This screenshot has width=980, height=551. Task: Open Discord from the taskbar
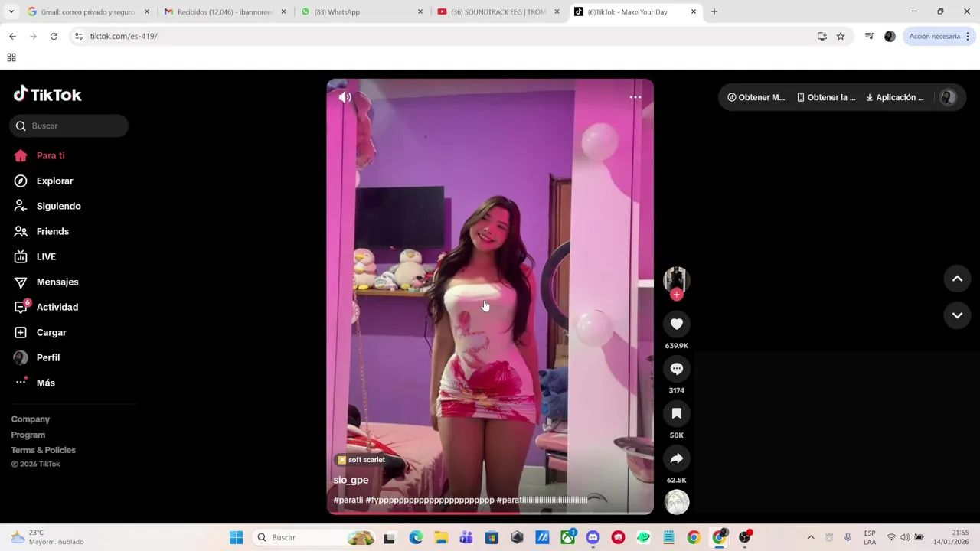tap(593, 537)
